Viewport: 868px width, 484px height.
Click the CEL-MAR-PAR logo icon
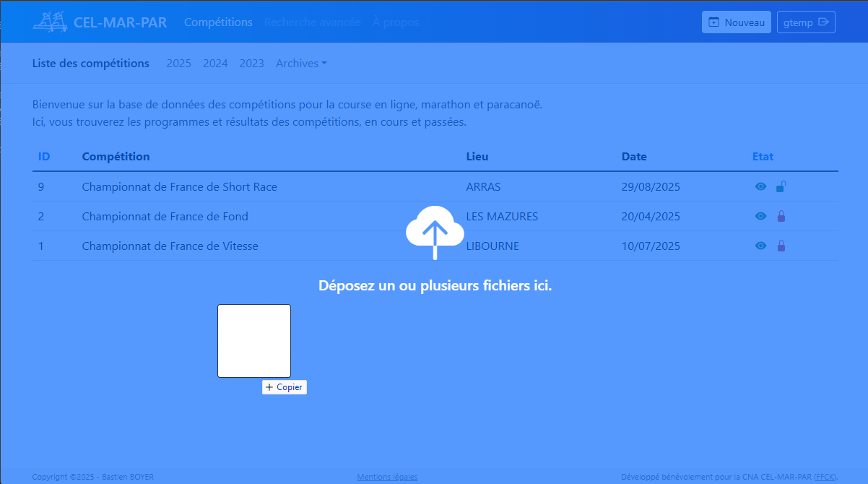pos(50,22)
